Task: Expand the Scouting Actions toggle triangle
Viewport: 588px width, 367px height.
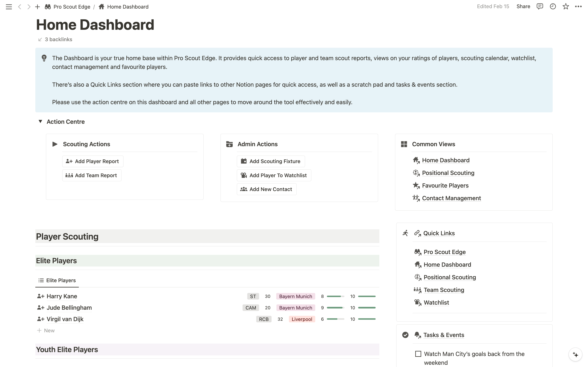Action: (55, 144)
